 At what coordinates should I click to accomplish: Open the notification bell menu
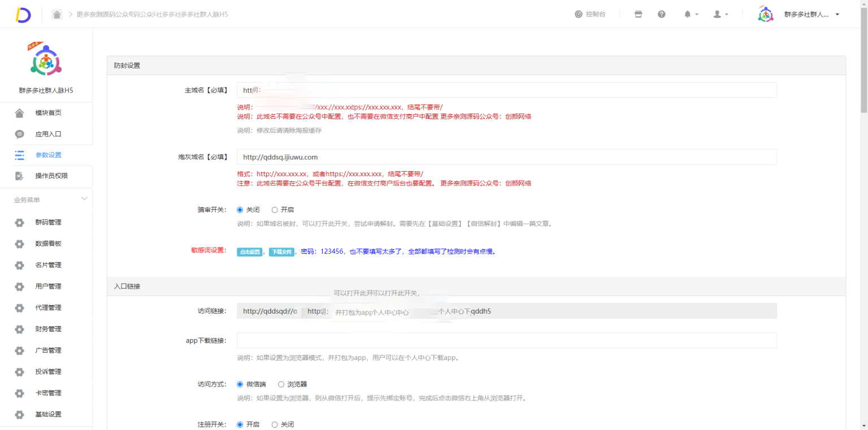pos(691,14)
